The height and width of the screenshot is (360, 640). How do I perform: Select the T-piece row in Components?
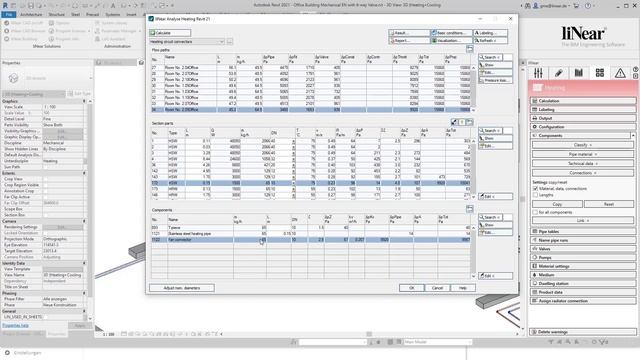(x=311, y=228)
